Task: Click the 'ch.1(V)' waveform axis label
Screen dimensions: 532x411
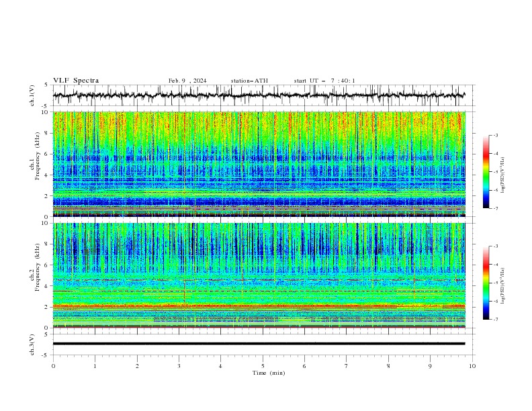Action: tap(32, 95)
